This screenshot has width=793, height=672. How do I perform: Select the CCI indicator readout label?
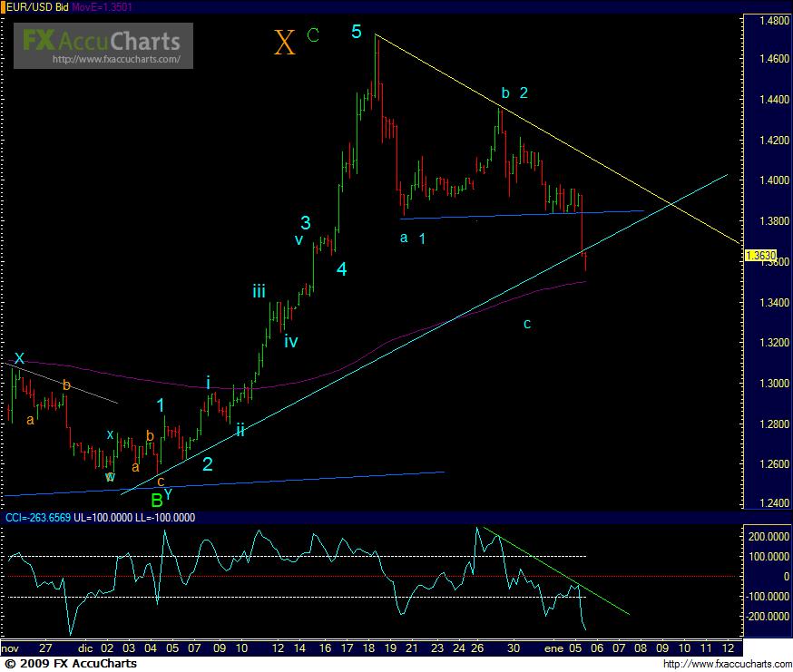[x=97, y=517]
